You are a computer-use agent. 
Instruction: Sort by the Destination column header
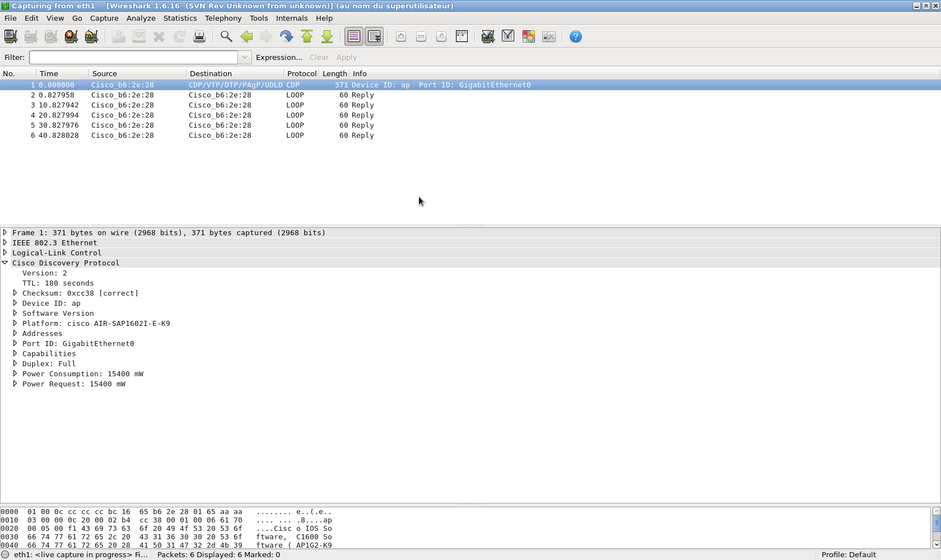tap(235, 73)
